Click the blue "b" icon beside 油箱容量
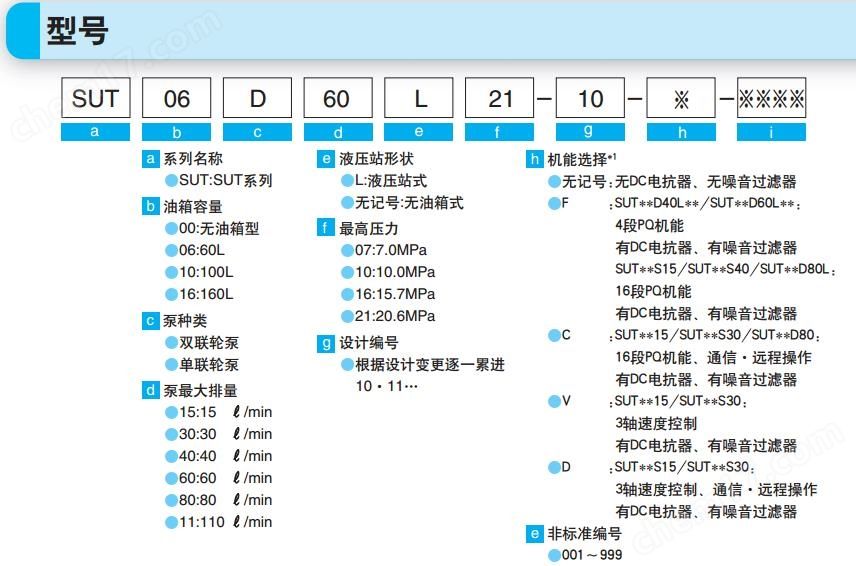Viewport: 856px width, 566px height. click(x=151, y=206)
